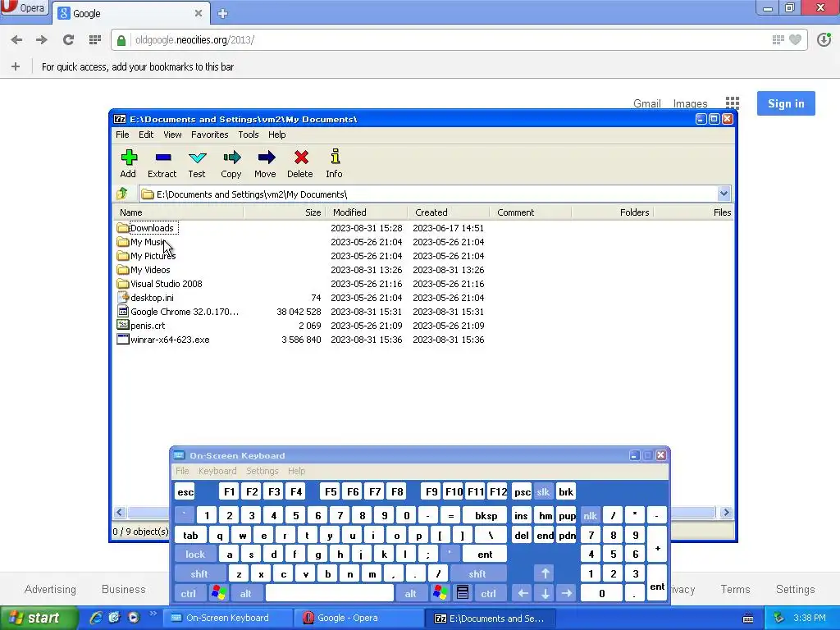This screenshot has height=630, width=840.
Task: Select the desktop.ini file
Action: (145, 298)
